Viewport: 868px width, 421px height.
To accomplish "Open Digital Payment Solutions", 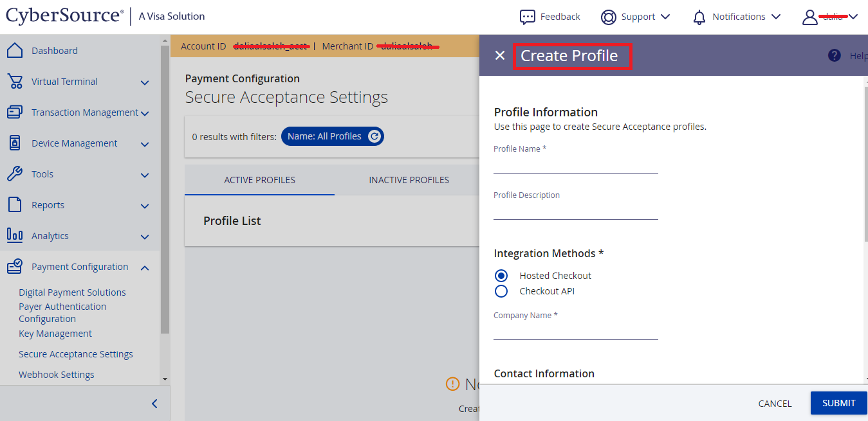I will (x=72, y=292).
